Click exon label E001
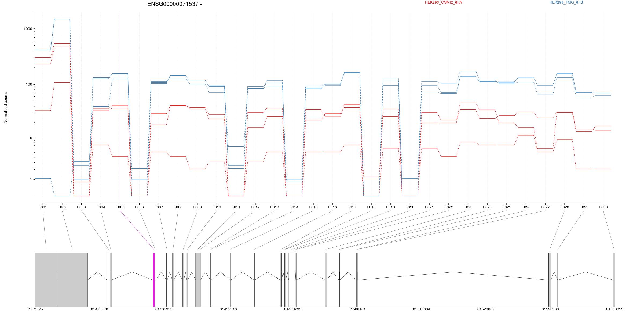 pos(43,207)
